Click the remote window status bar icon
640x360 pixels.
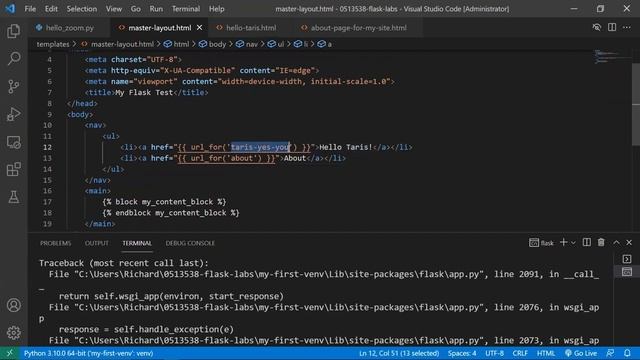pos(9,353)
